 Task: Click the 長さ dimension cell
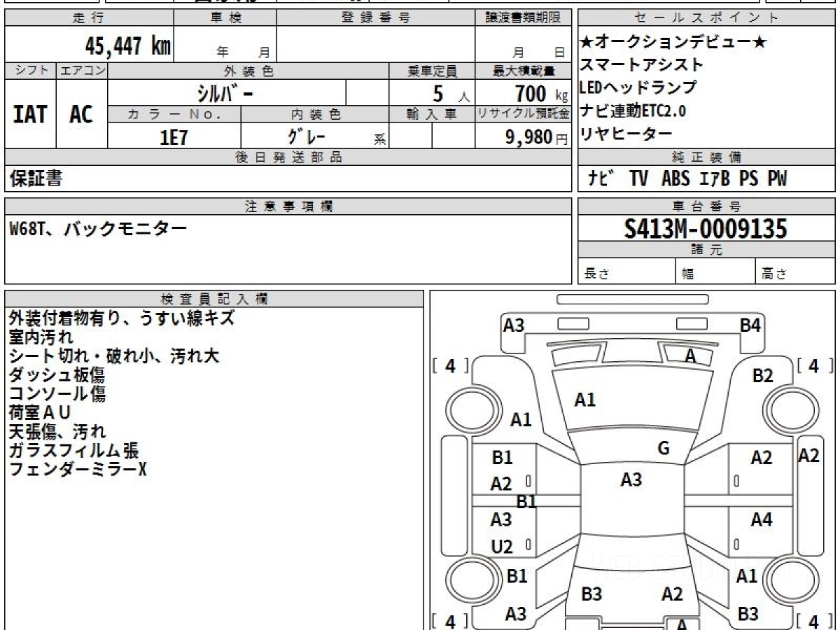(627, 272)
